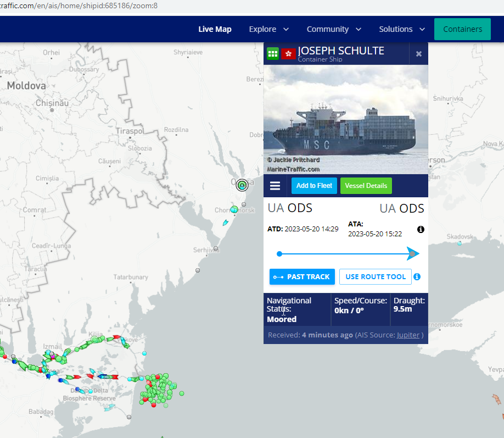Go to Live Map
This screenshot has width=504, height=438.
click(x=215, y=29)
